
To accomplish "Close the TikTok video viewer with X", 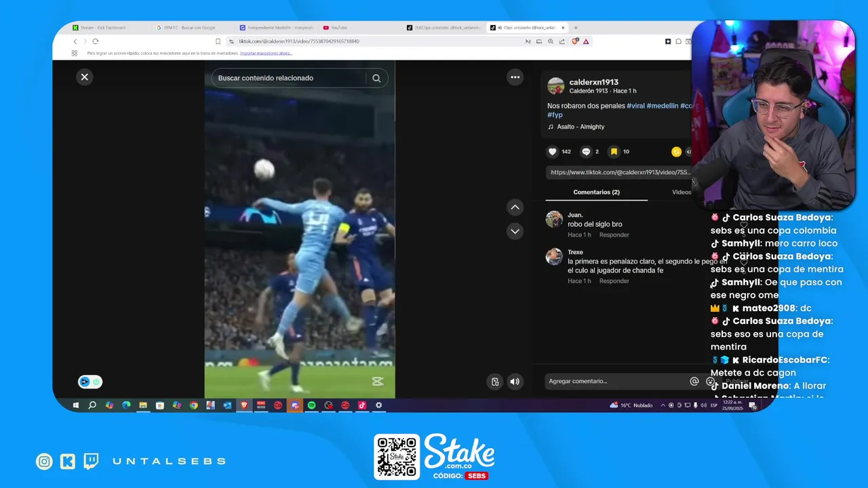I will click(85, 77).
